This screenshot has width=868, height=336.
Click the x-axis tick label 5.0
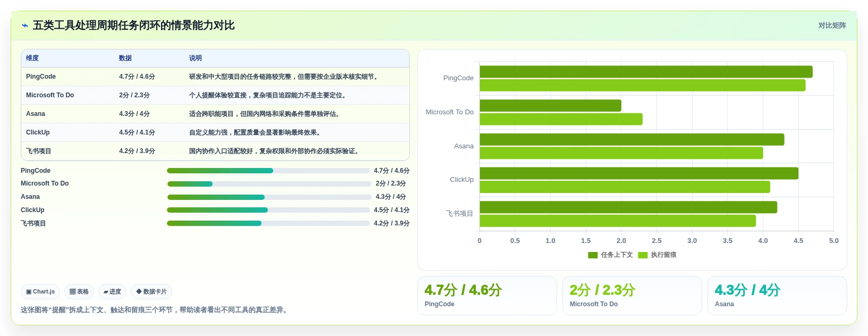pyautogui.click(x=833, y=241)
